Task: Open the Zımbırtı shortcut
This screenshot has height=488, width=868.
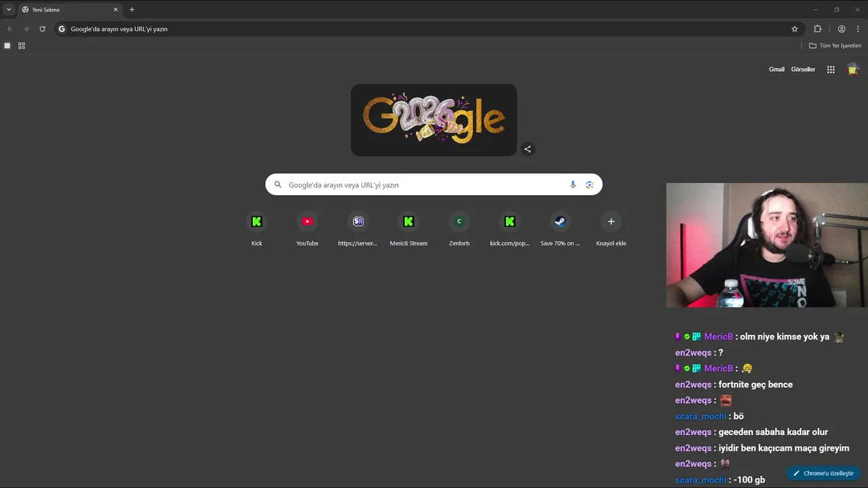Action: coord(459,228)
